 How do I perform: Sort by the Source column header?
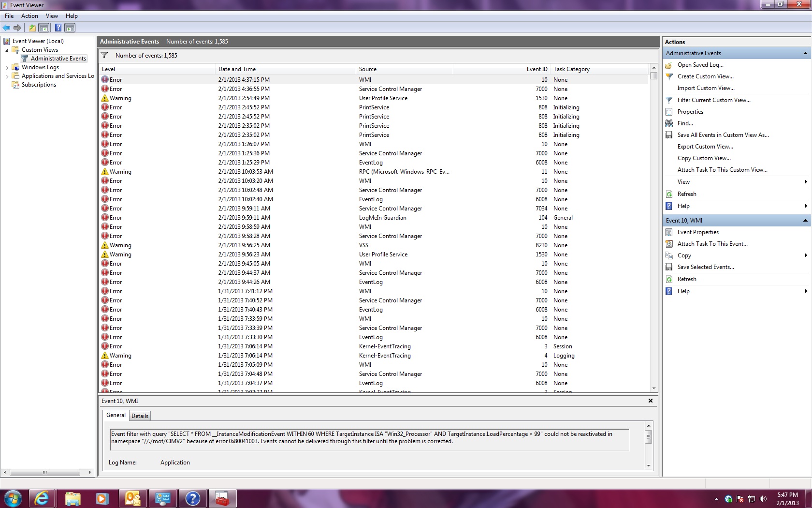click(x=405, y=69)
